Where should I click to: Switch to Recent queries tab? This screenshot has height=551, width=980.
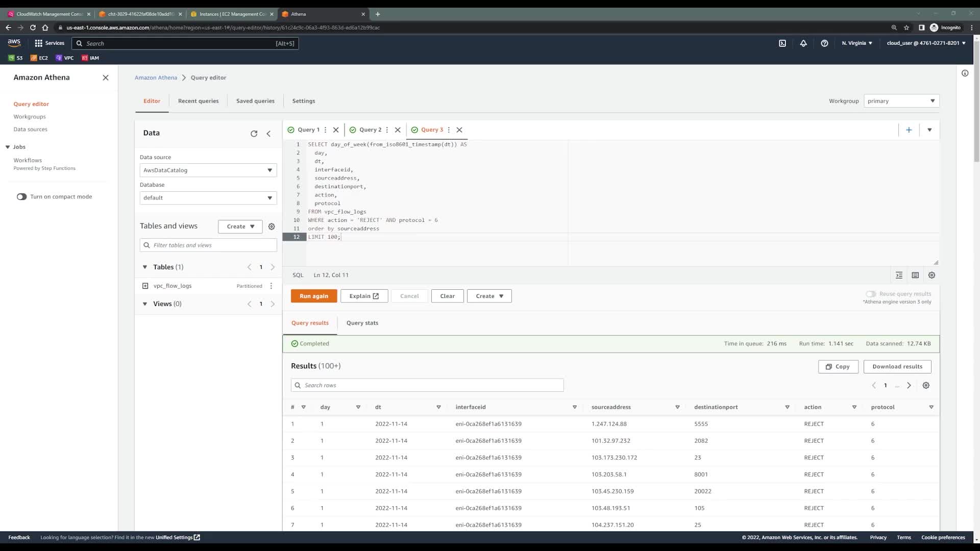tap(198, 101)
